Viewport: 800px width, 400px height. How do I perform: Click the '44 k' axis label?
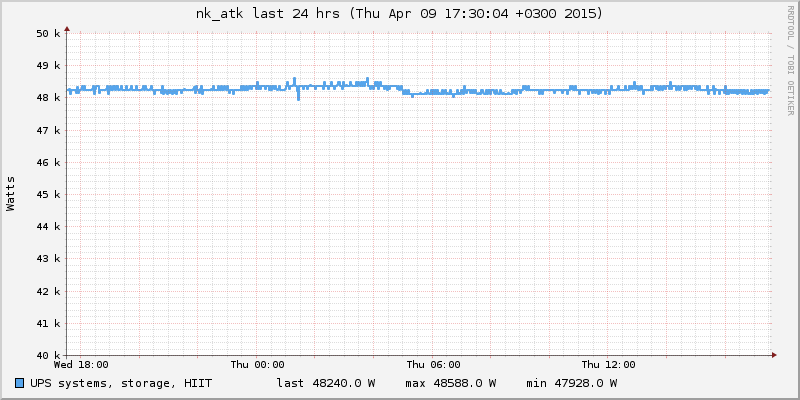click(x=48, y=227)
